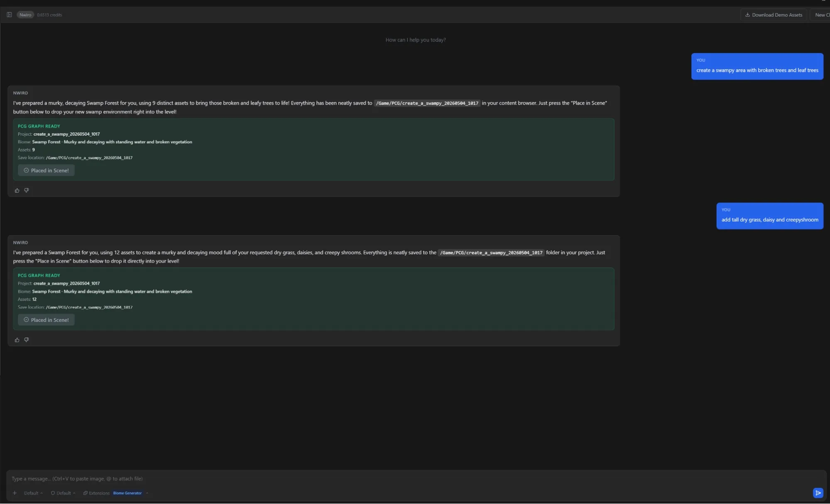Thumbs up the first Nwiro response
The image size is (830, 504).
pos(17,190)
